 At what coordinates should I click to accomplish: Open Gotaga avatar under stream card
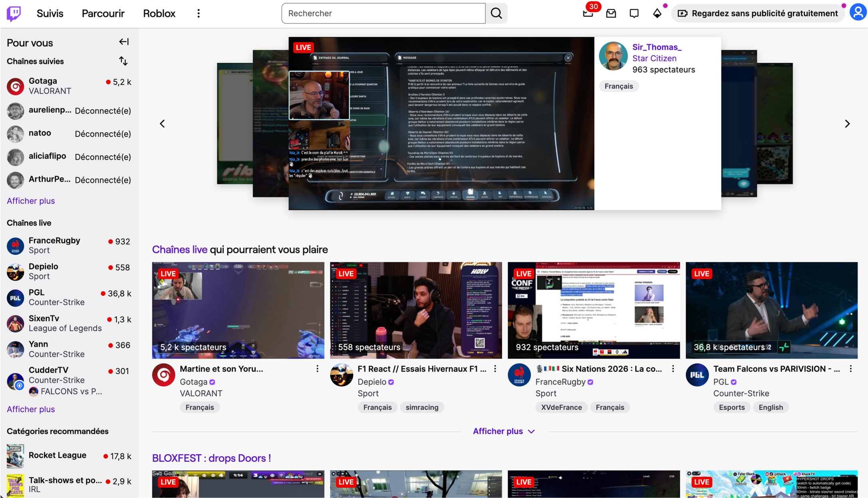[x=163, y=374]
